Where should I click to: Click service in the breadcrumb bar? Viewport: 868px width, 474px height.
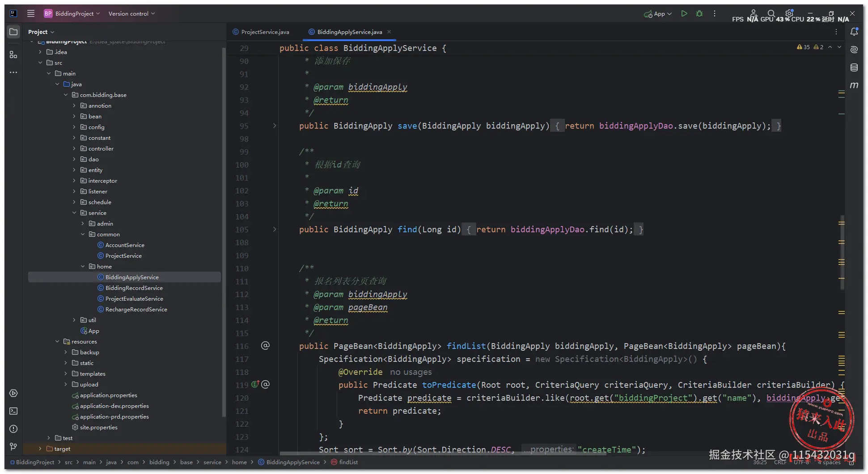click(212, 462)
